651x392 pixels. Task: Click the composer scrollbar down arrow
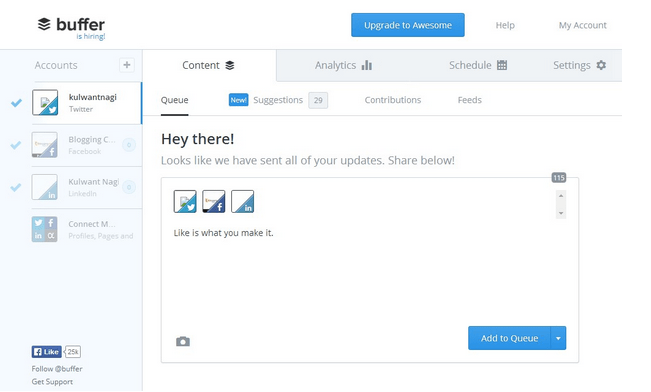(x=561, y=213)
